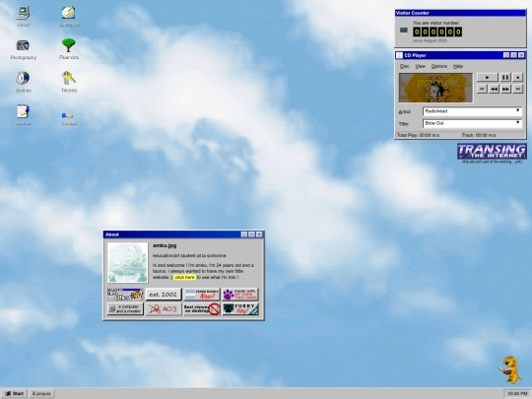The image size is (532, 399).
Task: Open the Trinkets keys icon
Action: click(69, 82)
